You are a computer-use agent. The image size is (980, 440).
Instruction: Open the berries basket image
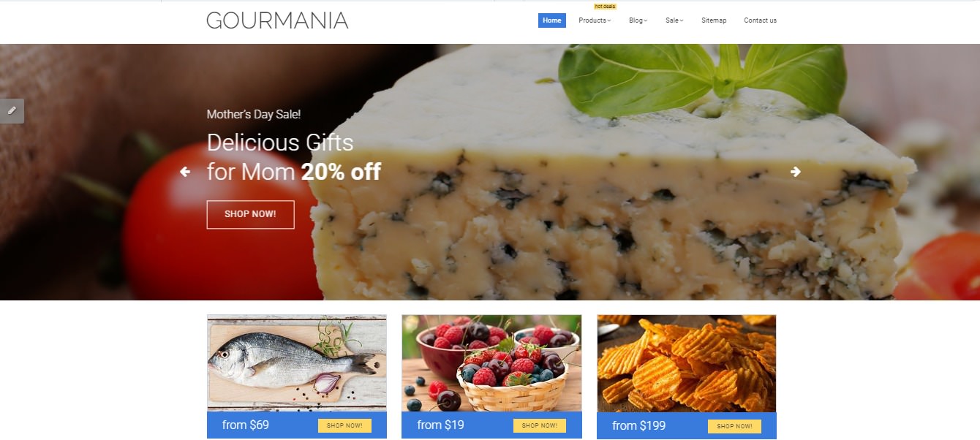(x=491, y=363)
